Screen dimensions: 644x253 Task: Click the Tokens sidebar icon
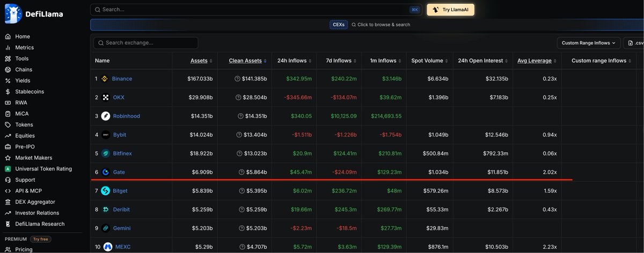tap(8, 125)
